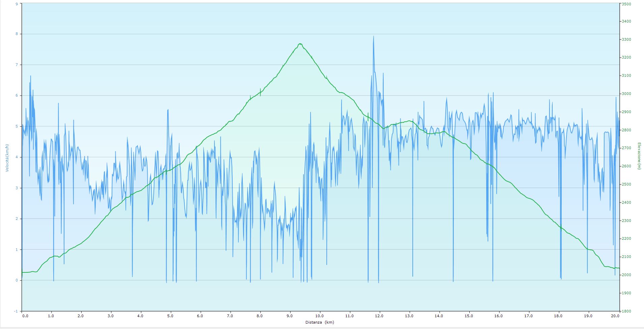Click the -1 speed tick label
The height and width of the screenshot is (329, 644).
click(16, 311)
